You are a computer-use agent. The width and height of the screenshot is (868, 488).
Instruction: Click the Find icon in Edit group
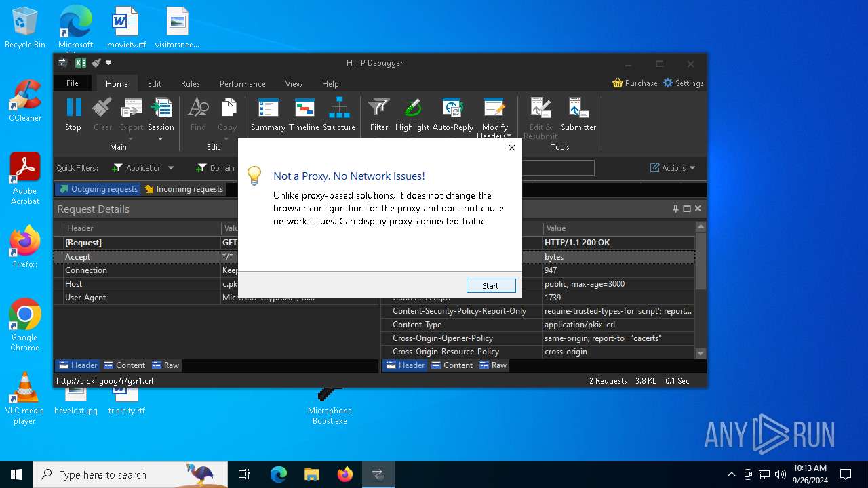[x=198, y=108]
